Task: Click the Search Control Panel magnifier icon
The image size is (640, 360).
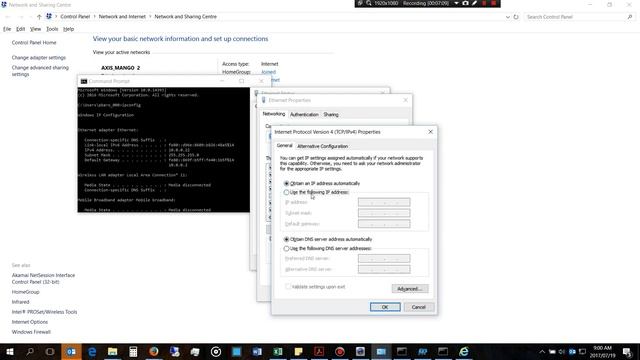Action: point(630,17)
